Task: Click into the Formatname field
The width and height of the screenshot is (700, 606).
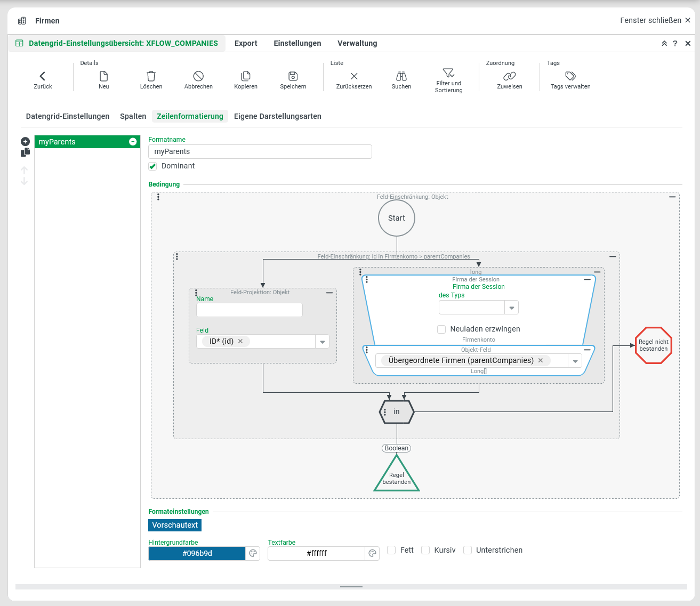Action: click(260, 152)
